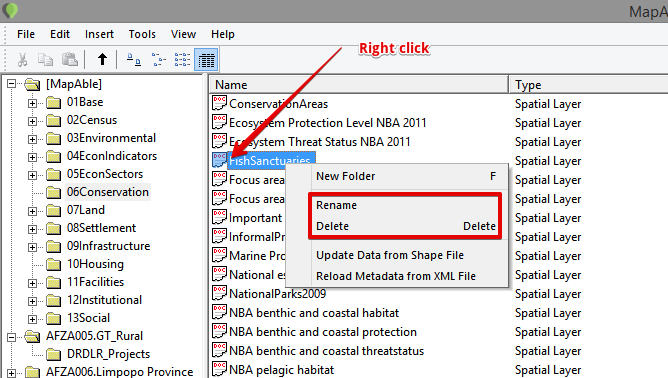Viewport: 668px width, 378px height.
Task: Collapse the [MapAble] root node
Action: 12,84
